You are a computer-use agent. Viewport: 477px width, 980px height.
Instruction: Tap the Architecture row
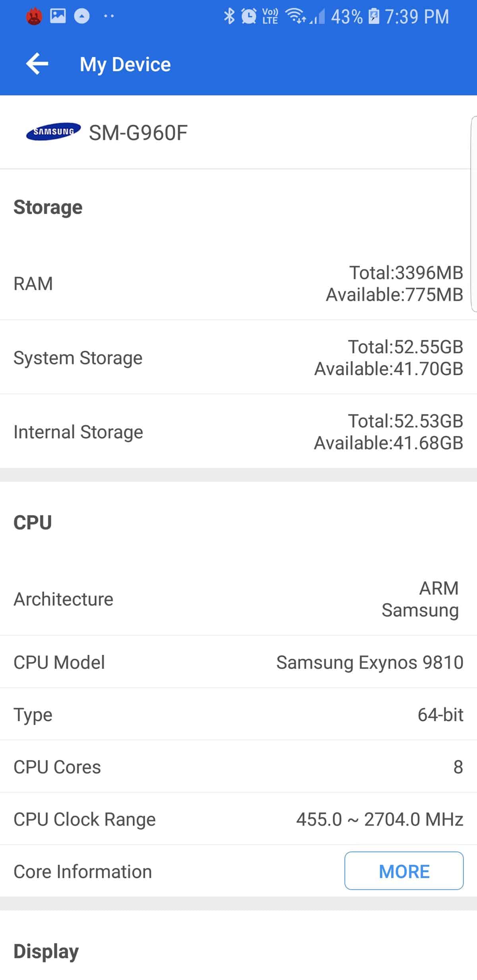pos(238,599)
